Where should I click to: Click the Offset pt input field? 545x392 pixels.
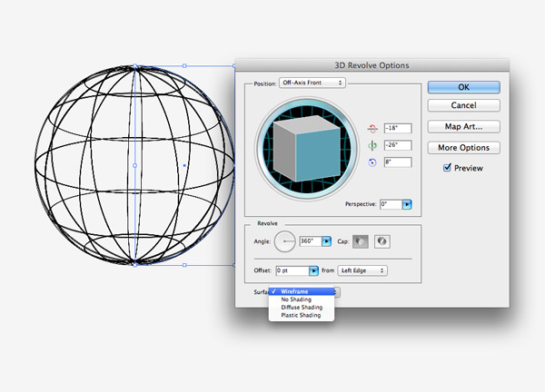click(x=292, y=270)
